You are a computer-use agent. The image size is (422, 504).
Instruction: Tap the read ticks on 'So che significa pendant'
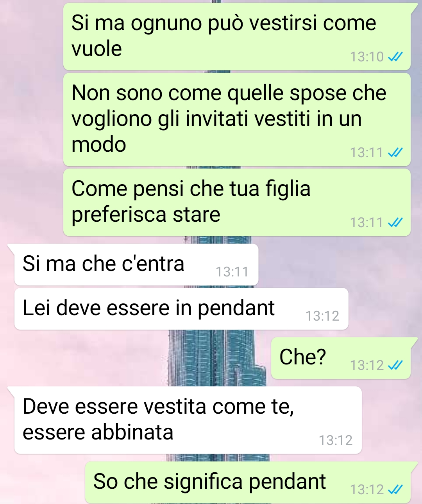click(x=395, y=490)
